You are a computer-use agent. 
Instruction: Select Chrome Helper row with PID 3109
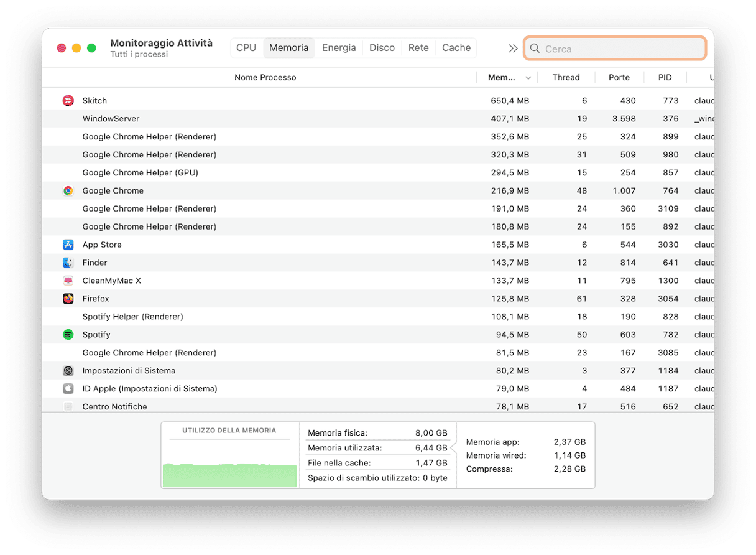pos(378,209)
